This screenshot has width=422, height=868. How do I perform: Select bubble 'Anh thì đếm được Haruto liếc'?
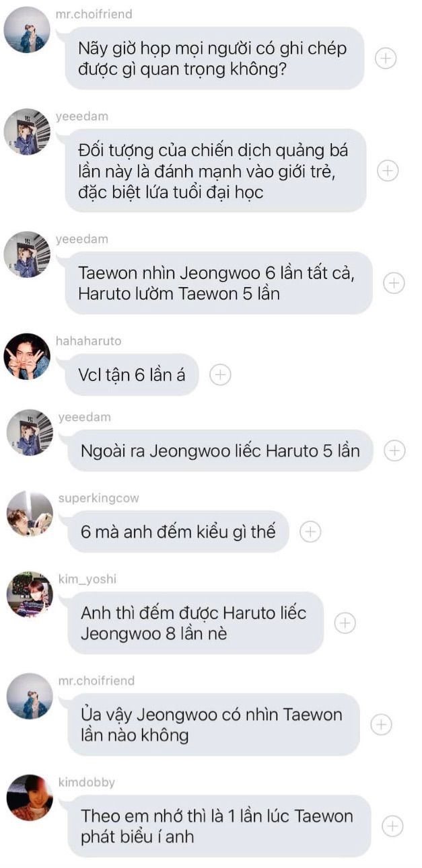195,623
